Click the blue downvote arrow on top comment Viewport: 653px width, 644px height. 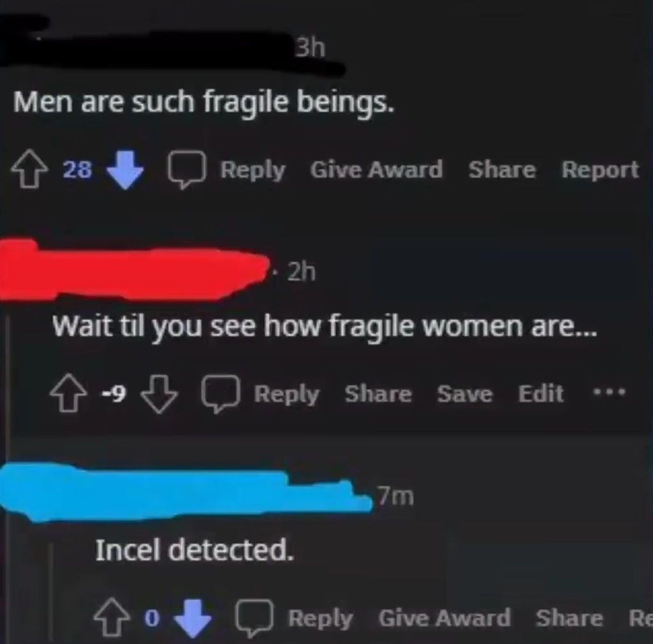point(125,170)
